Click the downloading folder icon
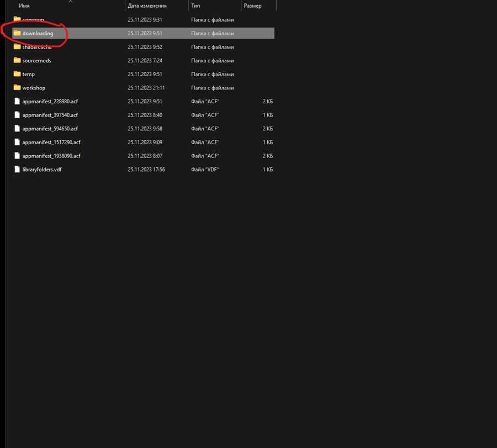Image resolution: width=497 pixels, height=448 pixels. point(17,33)
